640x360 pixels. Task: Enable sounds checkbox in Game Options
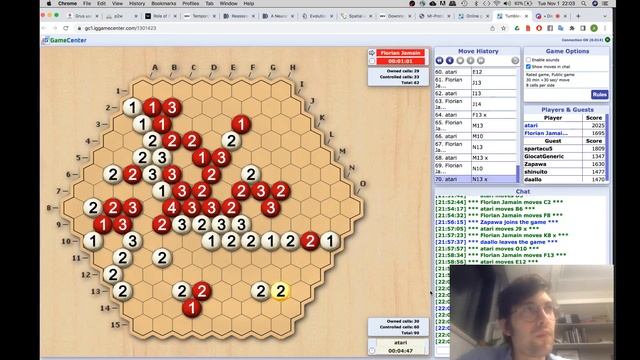(x=529, y=60)
